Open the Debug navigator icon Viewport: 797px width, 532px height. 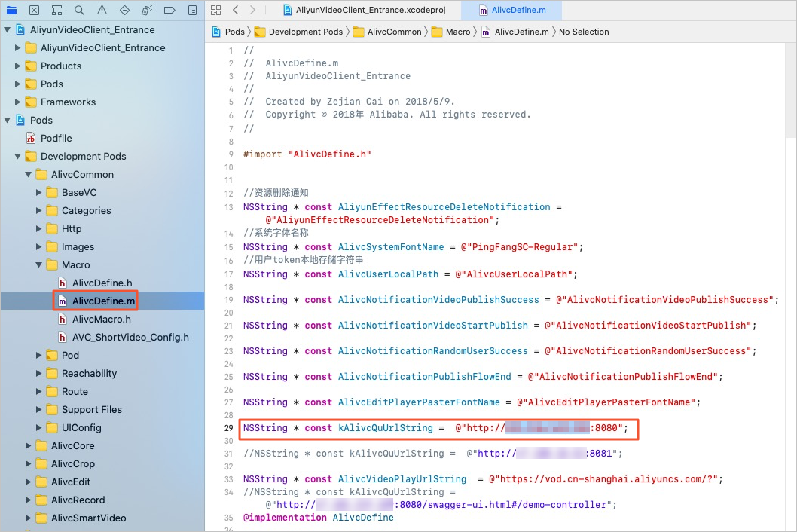tap(148, 10)
